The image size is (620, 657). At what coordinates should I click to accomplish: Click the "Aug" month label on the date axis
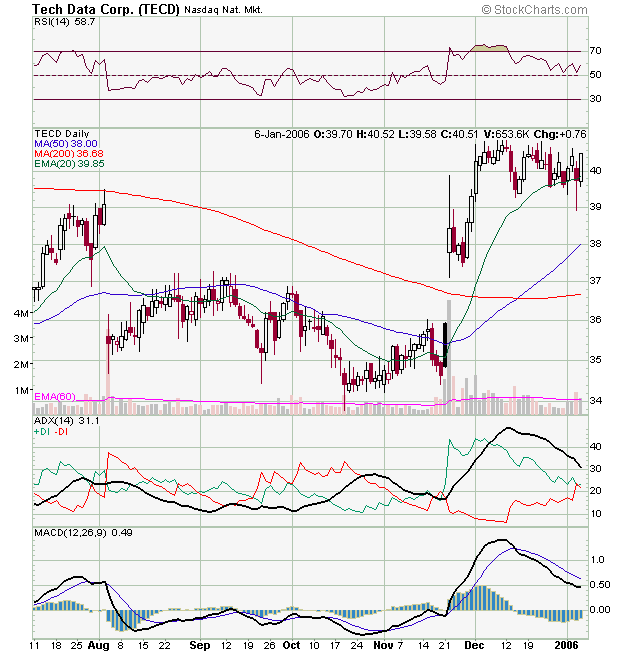click(99, 645)
